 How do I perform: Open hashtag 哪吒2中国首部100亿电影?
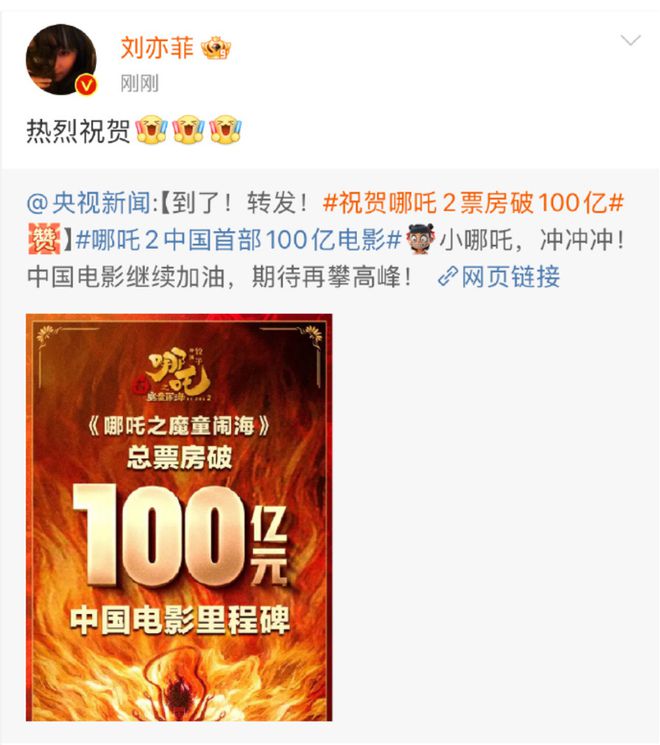pyautogui.click(x=239, y=240)
